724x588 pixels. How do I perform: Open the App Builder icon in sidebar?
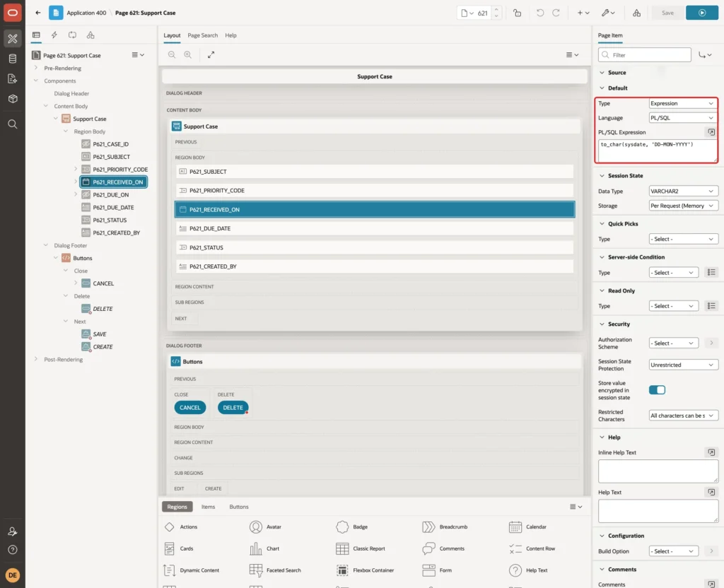(13, 39)
